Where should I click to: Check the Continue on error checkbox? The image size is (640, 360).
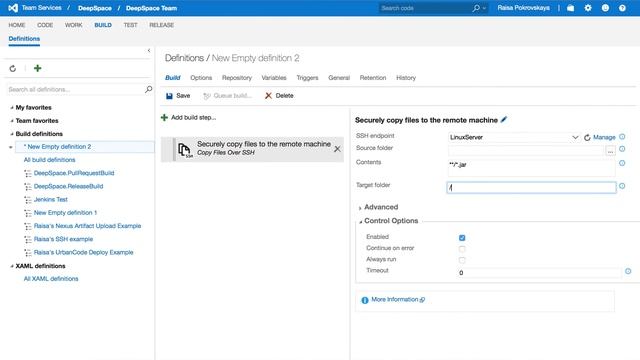point(462,249)
